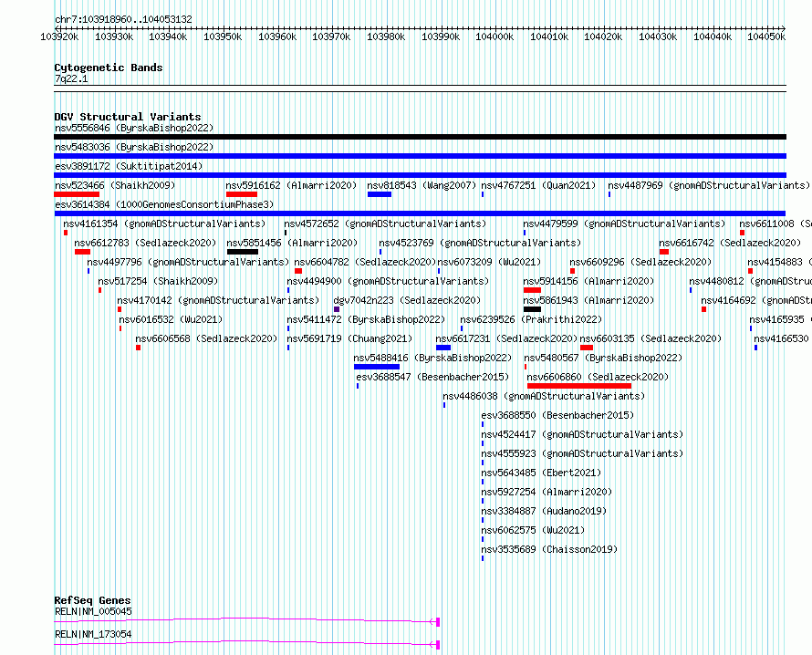Click the blue bar under nsv818543
This screenshot has height=655, width=812.
coord(379,194)
